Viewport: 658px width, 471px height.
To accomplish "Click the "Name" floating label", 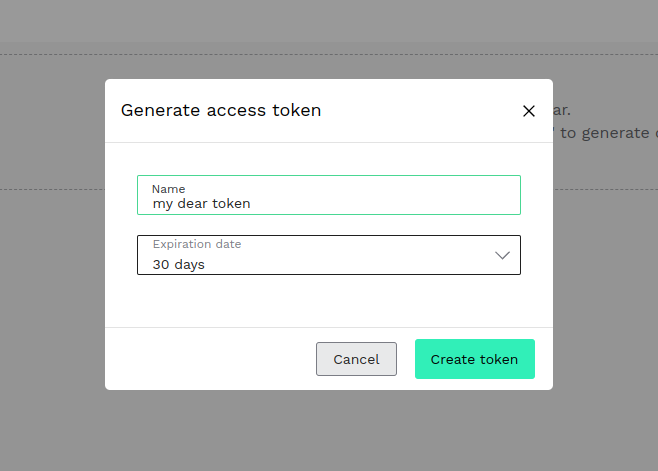I will (x=168, y=188).
